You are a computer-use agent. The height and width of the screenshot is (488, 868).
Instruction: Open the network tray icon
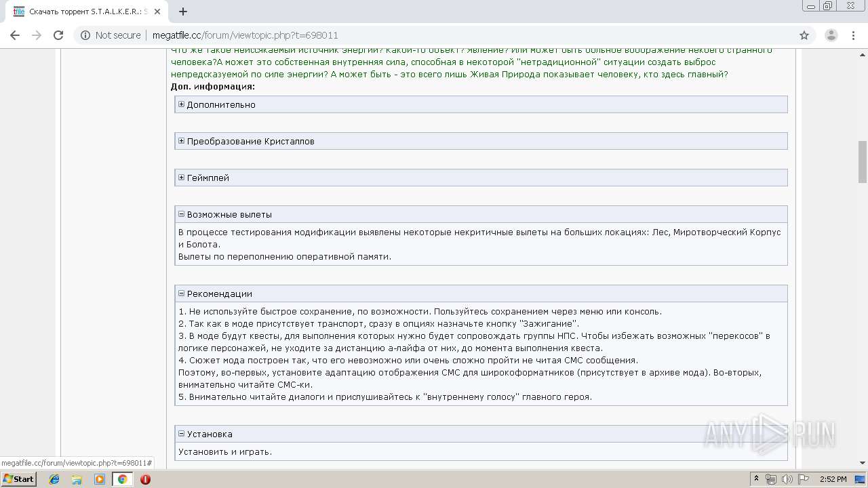(772, 479)
